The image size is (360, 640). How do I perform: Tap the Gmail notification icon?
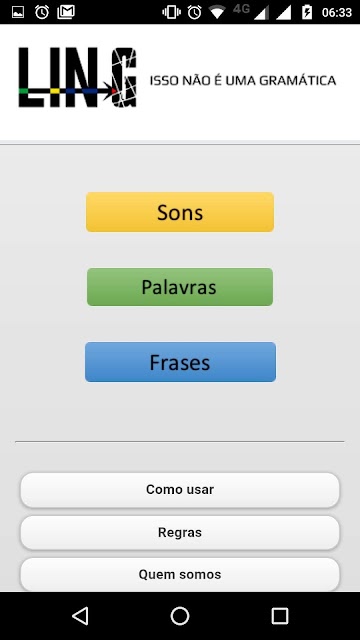(66, 12)
